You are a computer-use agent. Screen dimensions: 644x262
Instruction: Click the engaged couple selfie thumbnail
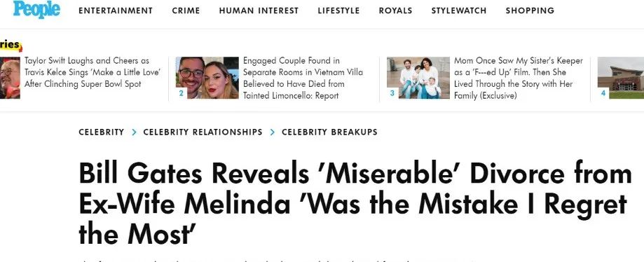tap(207, 78)
